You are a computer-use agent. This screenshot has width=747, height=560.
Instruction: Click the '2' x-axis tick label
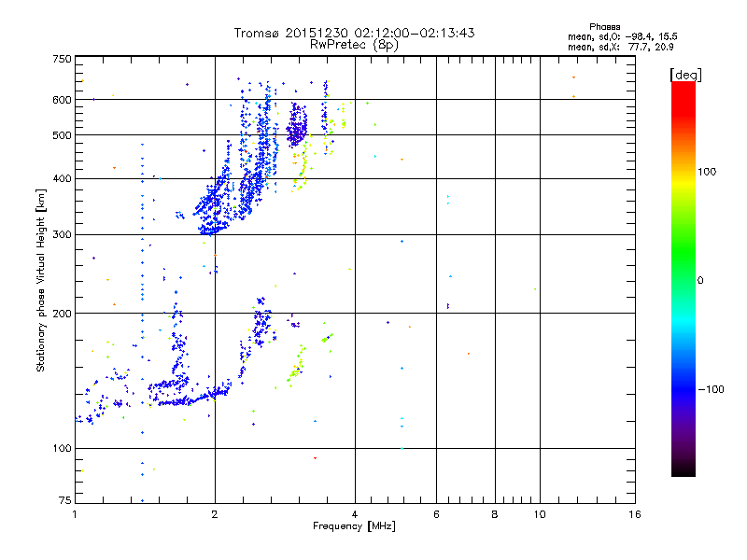(215, 514)
